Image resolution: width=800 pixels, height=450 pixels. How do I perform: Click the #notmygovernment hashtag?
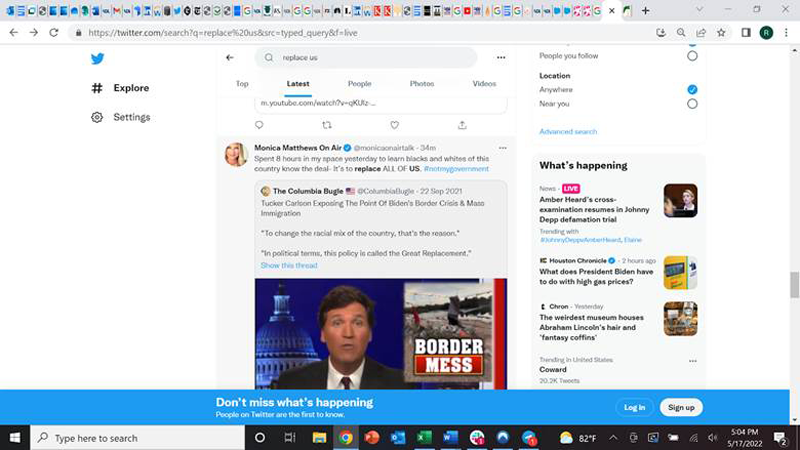point(456,169)
